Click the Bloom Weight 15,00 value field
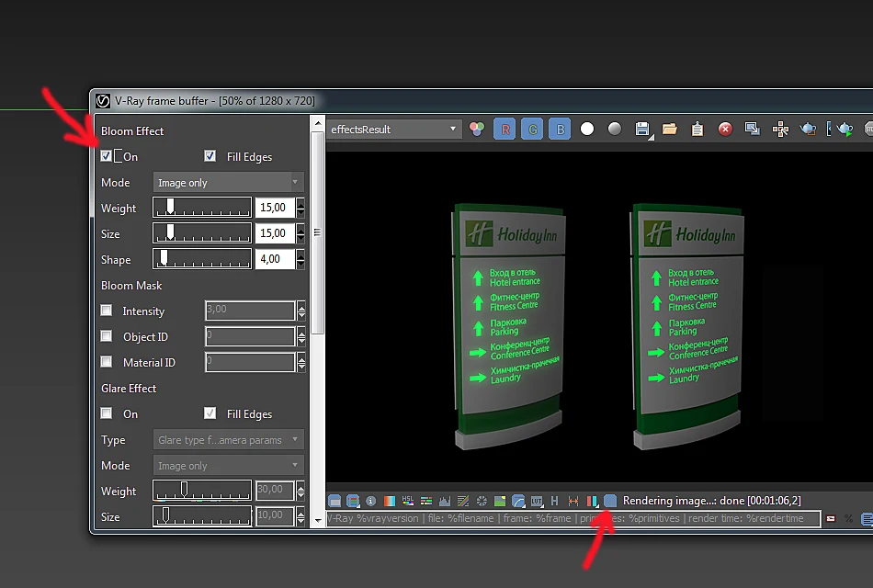This screenshot has height=588, width=873. pos(275,208)
